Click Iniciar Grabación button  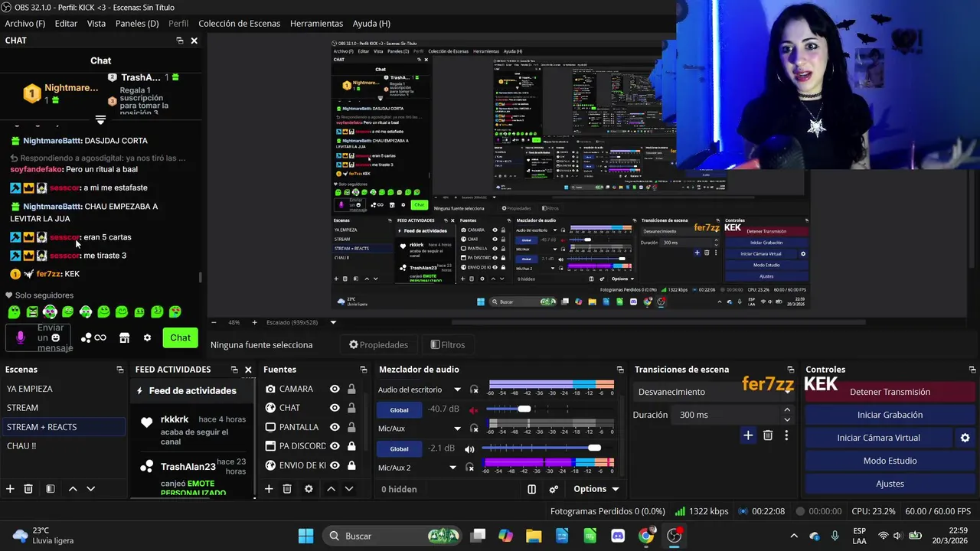click(890, 415)
